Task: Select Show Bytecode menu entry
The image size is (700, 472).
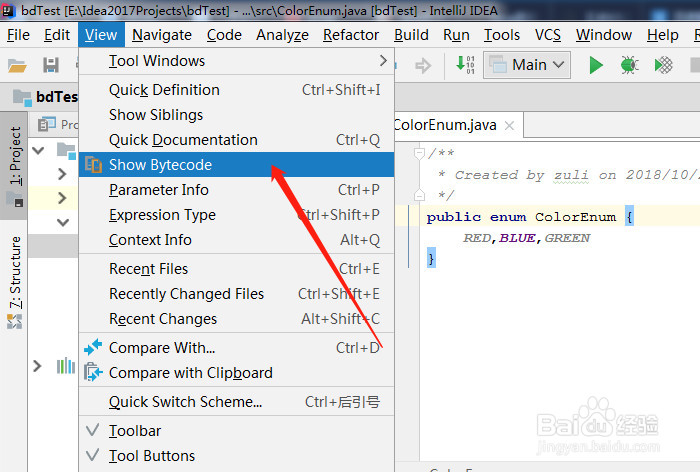Action: coord(237,164)
